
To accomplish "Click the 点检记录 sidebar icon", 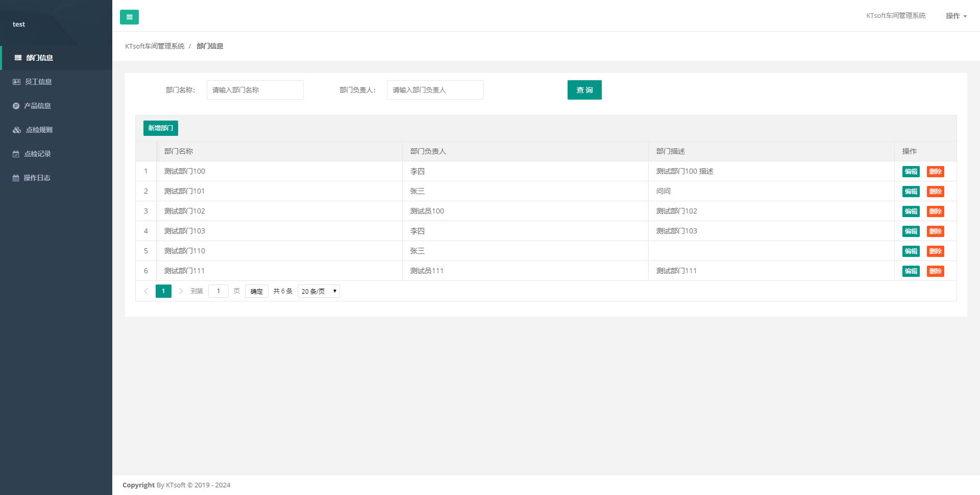I will tap(16, 154).
